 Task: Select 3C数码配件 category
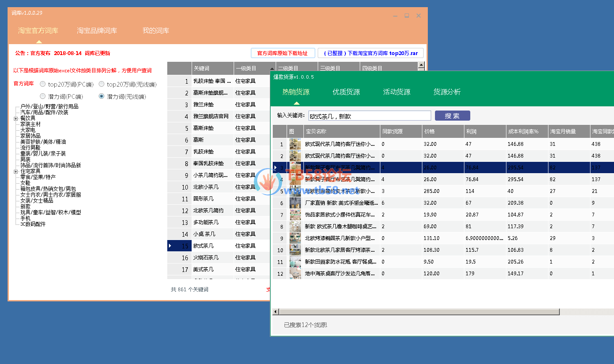coord(33,224)
